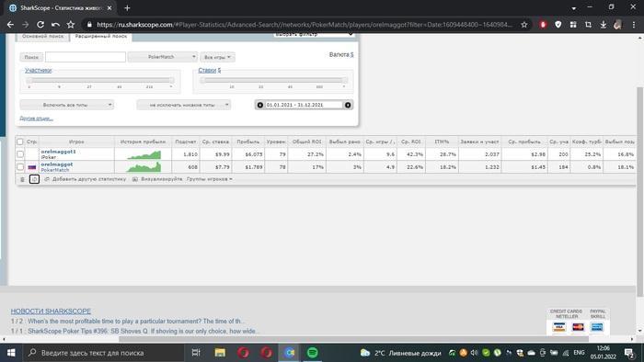Open the browser profile avatar
The height and width of the screenshot is (362, 644).
[x=617, y=25]
